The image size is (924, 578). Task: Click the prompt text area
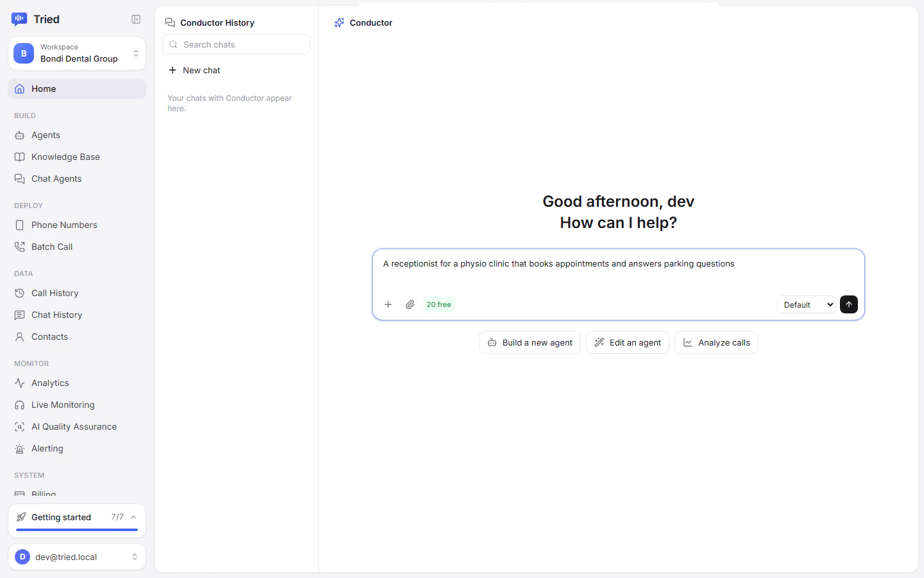click(619, 271)
